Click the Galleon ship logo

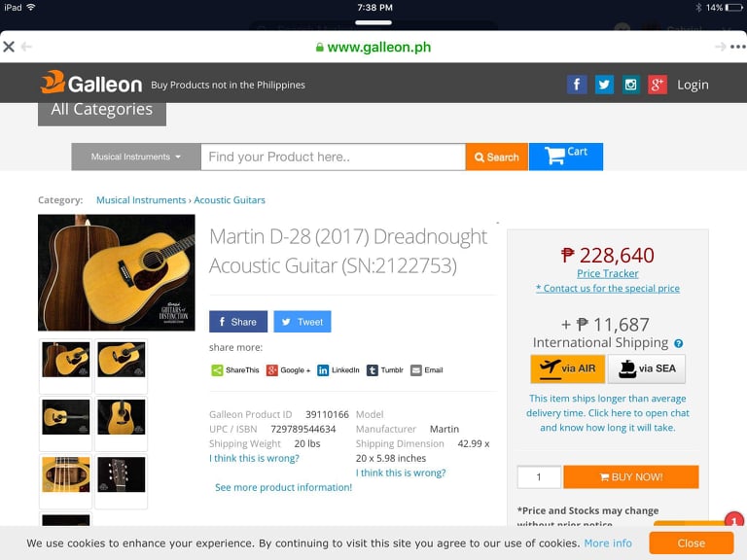[53, 82]
